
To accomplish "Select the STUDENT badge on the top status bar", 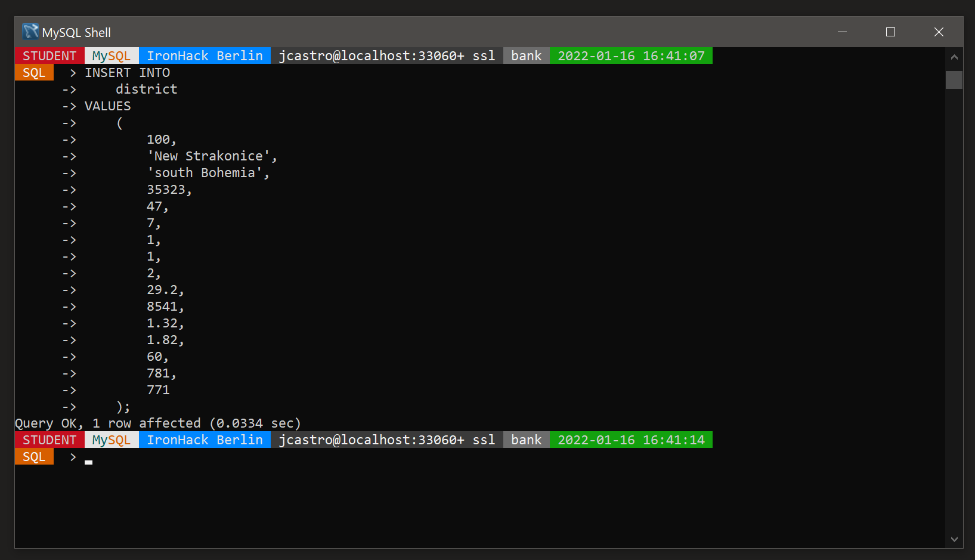I will pos(49,55).
